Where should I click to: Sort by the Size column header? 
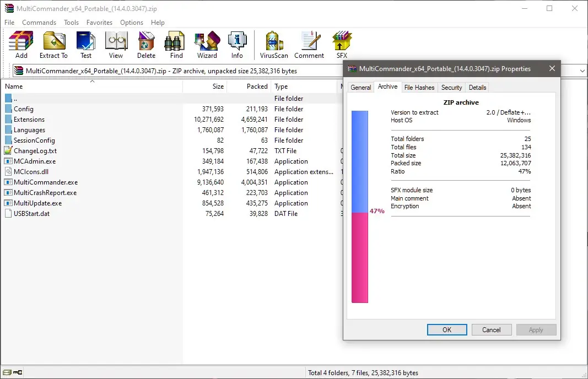[x=205, y=86]
